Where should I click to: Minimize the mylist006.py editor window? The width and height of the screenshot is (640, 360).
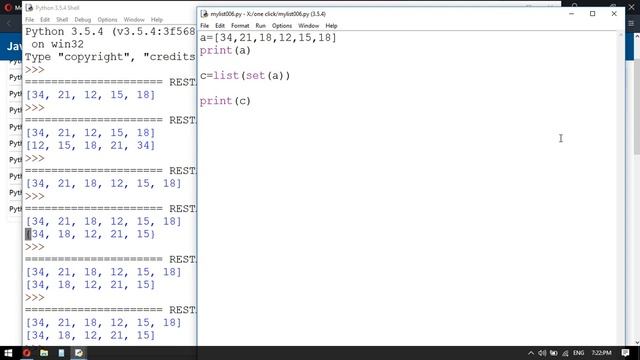tap(571, 13)
